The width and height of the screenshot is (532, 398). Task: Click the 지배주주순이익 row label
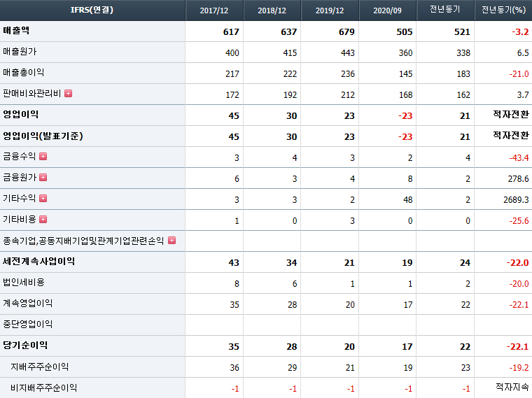pos(40,367)
